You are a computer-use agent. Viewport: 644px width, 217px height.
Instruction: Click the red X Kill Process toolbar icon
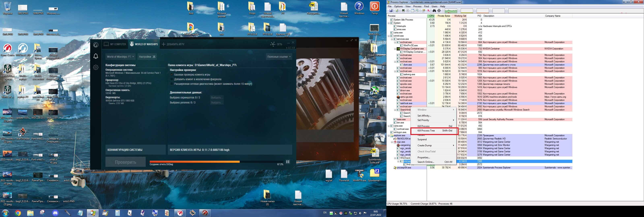click(428, 11)
